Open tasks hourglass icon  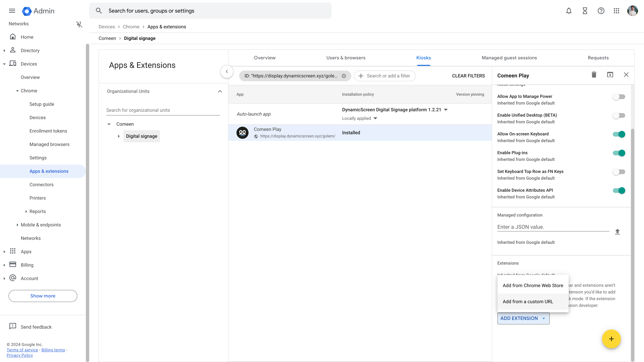585,11
